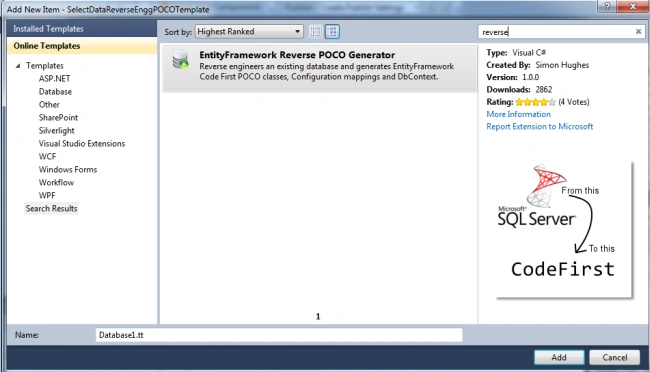Image resolution: width=650 pixels, height=372 pixels.
Task: Select the Search Results node
Action: pos(51,209)
